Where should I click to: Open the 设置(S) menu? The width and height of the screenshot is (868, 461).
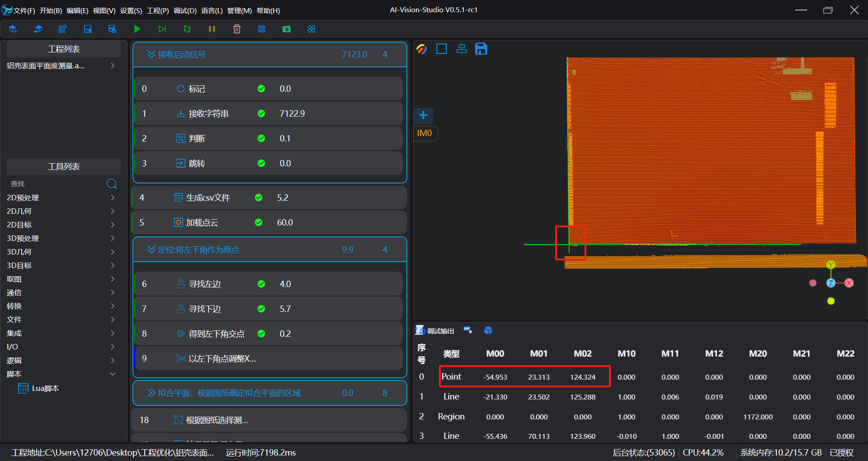[x=131, y=10]
